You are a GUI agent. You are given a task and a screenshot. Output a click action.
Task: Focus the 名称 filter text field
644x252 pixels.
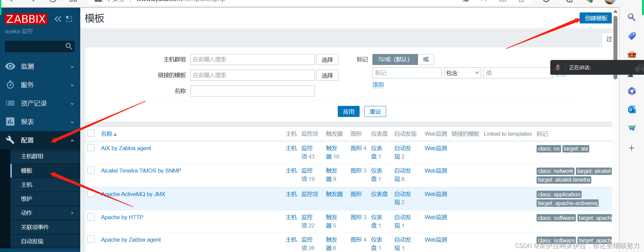pos(252,91)
